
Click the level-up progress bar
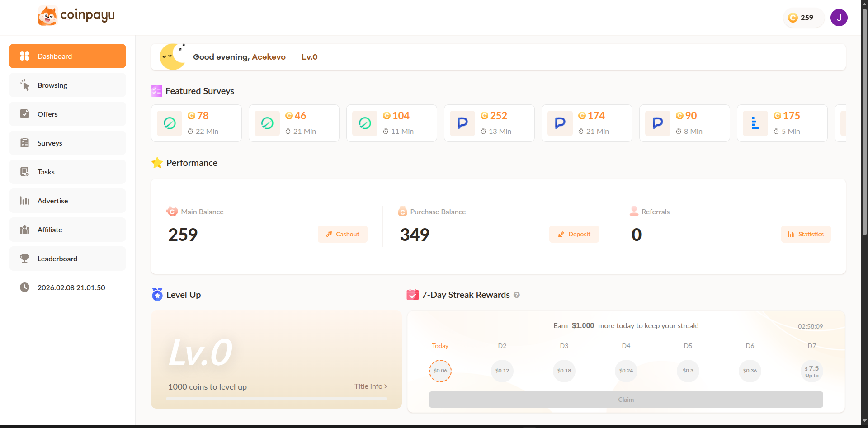coord(276,399)
